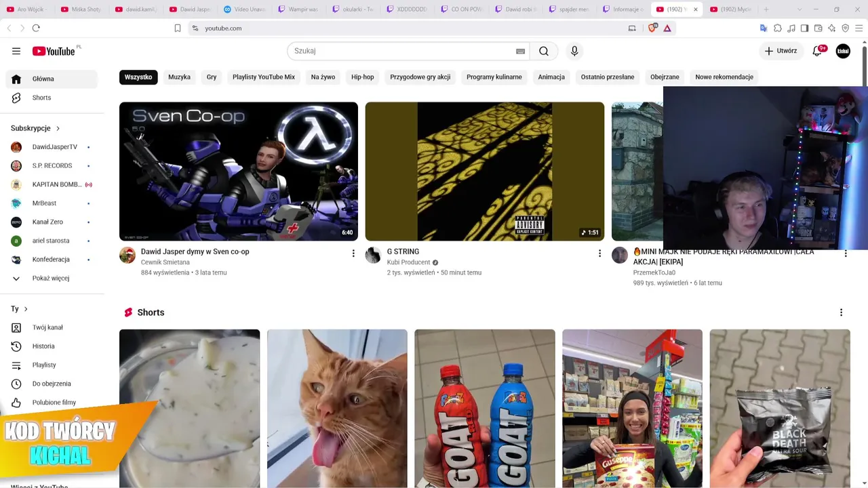The height and width of the screenshot is (488, 868).
Task: Play the G STRING video thumbnail
Action: tap(485, 171)
